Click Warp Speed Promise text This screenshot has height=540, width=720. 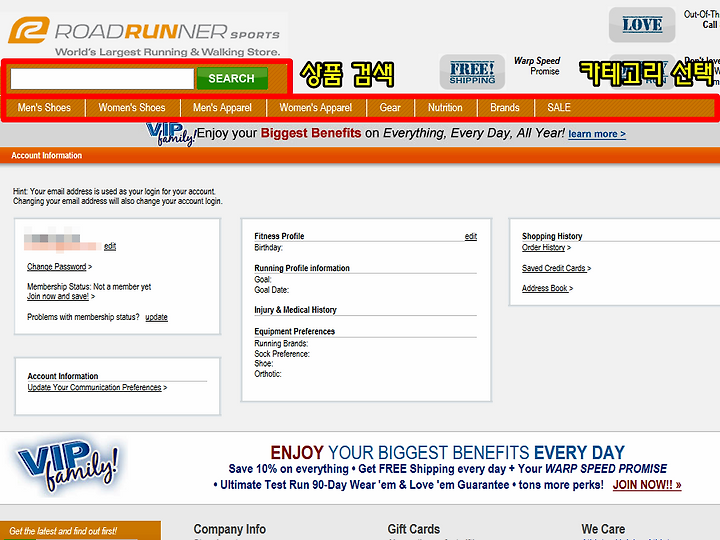tap(537, 66)
